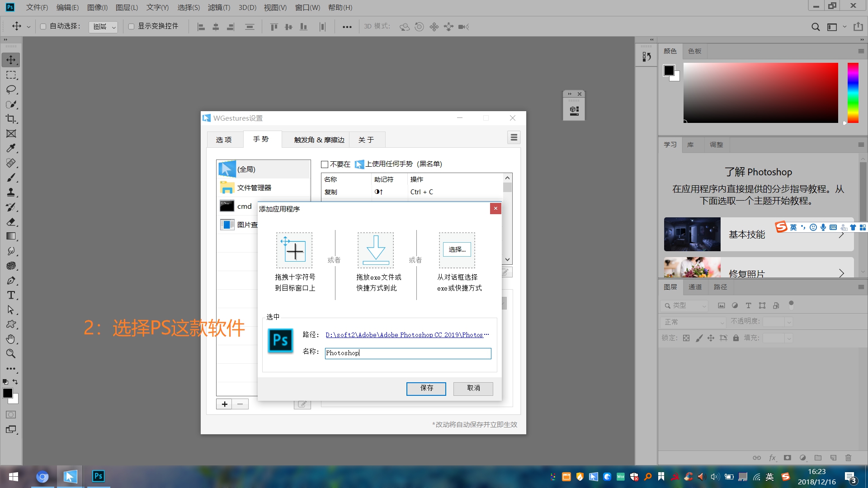Open the 不透明度 opacity dropdown arrow
868x488 pixels.
coord(789,322)
